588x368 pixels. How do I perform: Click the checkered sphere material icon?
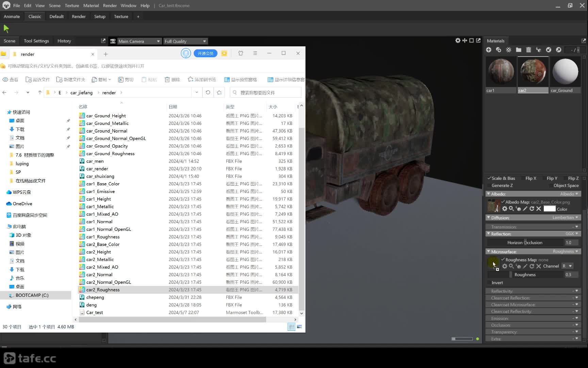508,50
